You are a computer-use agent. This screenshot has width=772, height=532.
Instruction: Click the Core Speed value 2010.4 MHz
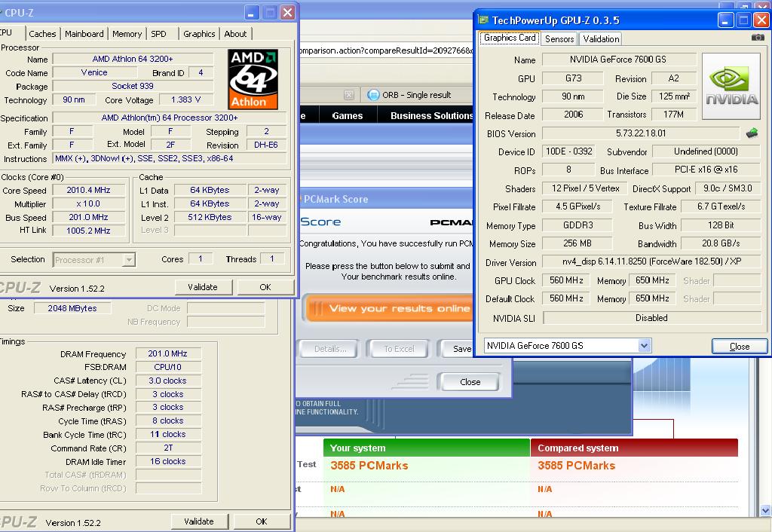click(89, 190)
